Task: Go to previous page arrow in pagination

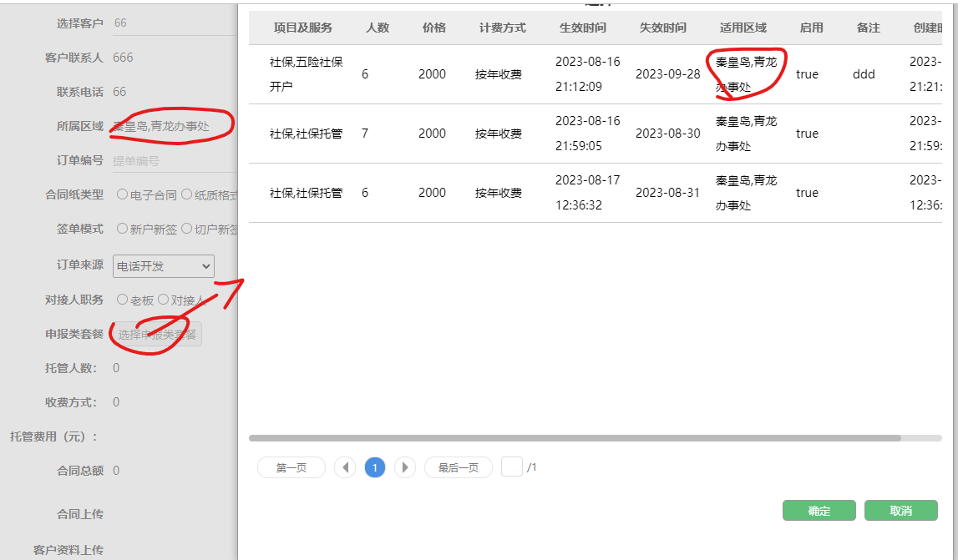Action: click(345, 468)
